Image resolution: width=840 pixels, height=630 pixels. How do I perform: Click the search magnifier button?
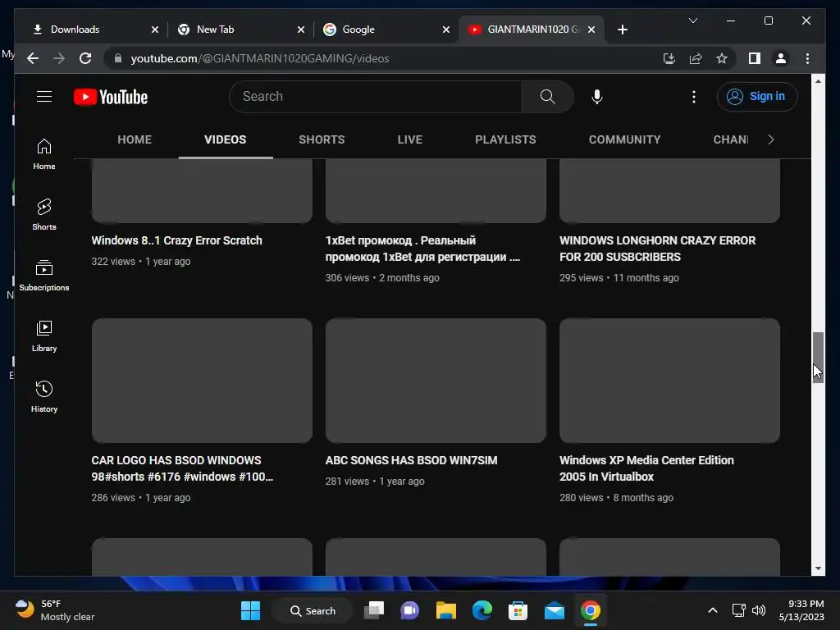tap(547, 97)
